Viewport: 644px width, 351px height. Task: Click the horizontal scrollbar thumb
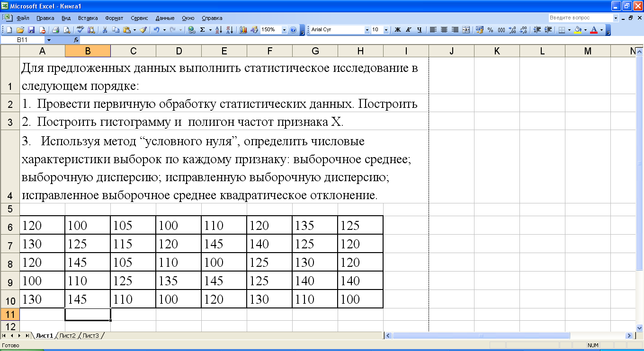point(481,335)
